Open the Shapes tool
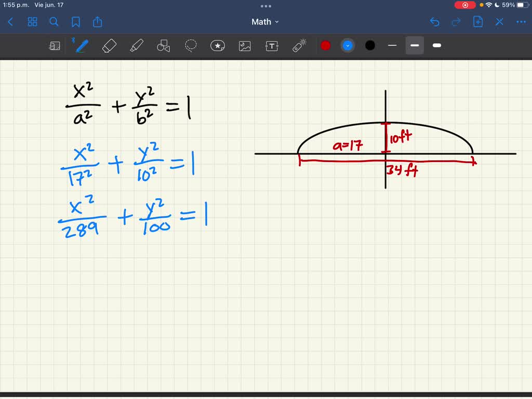The image size is (532, 399). (164, 46)
